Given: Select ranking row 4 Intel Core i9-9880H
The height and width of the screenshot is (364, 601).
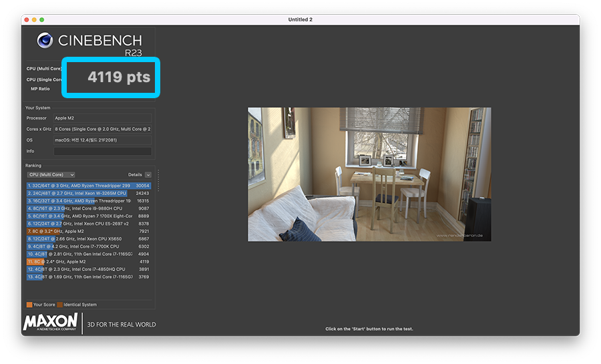Looking at the screenshot, I should [x=89, y=208].
